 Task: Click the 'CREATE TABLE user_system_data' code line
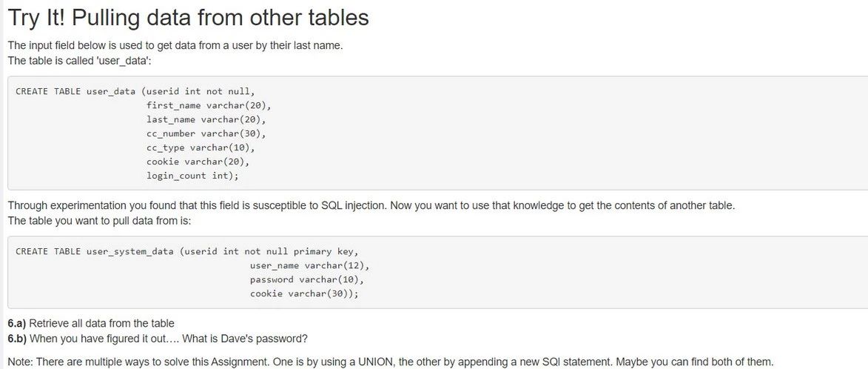(x=187, y=251)
